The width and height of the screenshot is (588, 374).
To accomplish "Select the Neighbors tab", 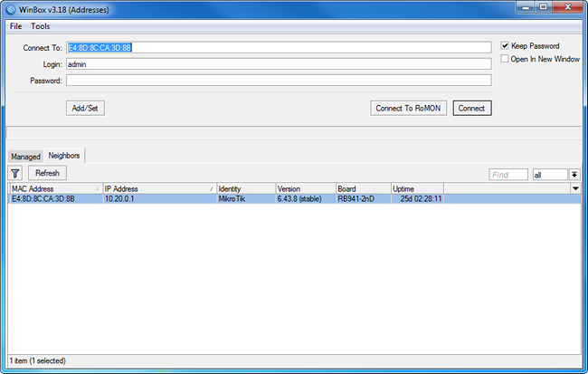I will point(64,156).
